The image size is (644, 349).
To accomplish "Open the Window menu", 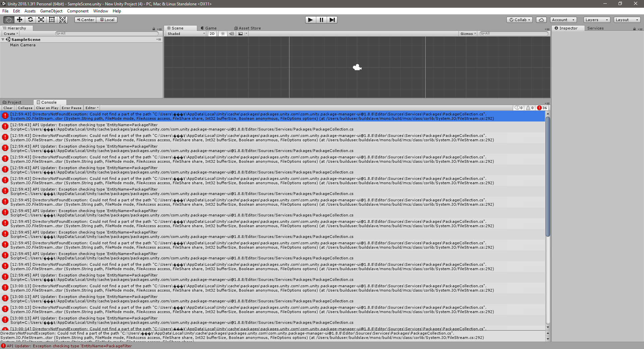I will click(101, 11).
